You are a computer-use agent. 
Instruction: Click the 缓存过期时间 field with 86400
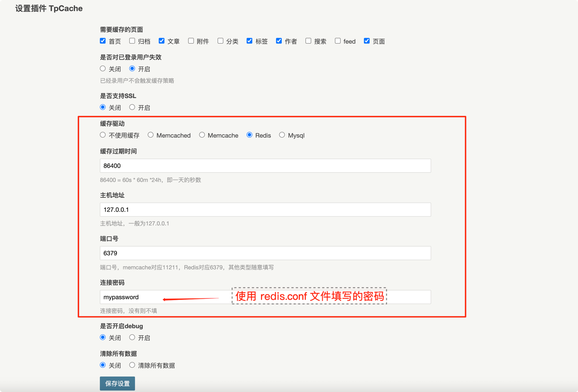265,166
